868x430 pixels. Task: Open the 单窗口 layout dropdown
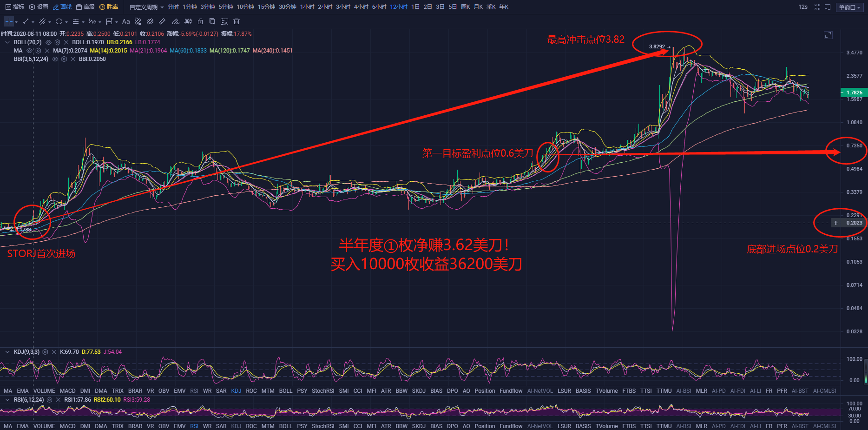coord(850,7)
